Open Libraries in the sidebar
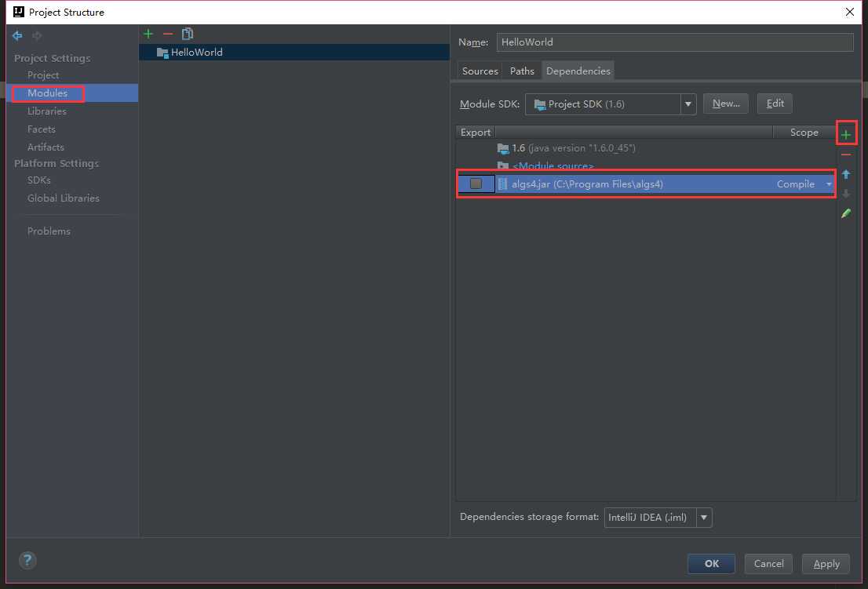 pyautogui.click(x=46, y=111)
